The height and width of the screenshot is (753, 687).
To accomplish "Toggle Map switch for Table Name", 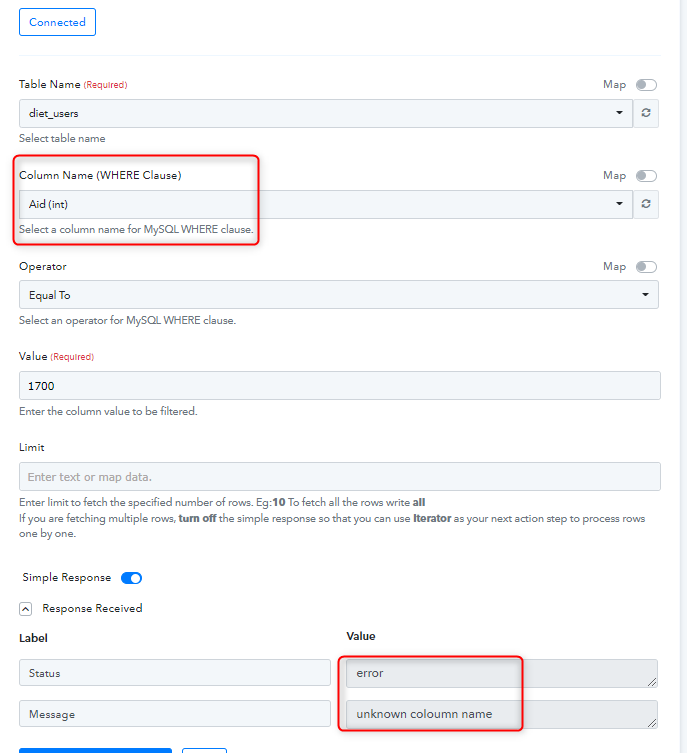I will pos(646,85).
